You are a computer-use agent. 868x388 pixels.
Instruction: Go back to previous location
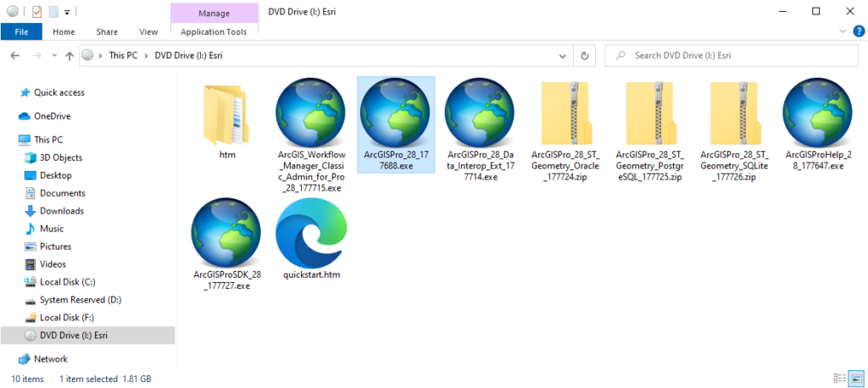(15, 56)
